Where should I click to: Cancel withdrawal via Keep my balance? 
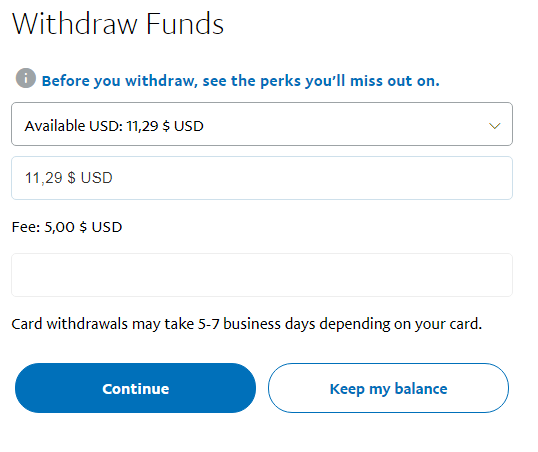click(x=388, y=388)
